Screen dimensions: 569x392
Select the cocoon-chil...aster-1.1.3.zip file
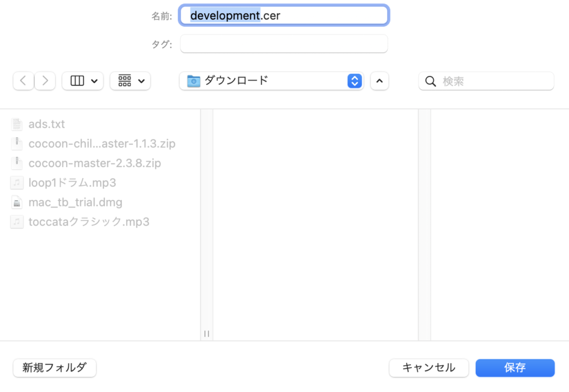(102, 144)
